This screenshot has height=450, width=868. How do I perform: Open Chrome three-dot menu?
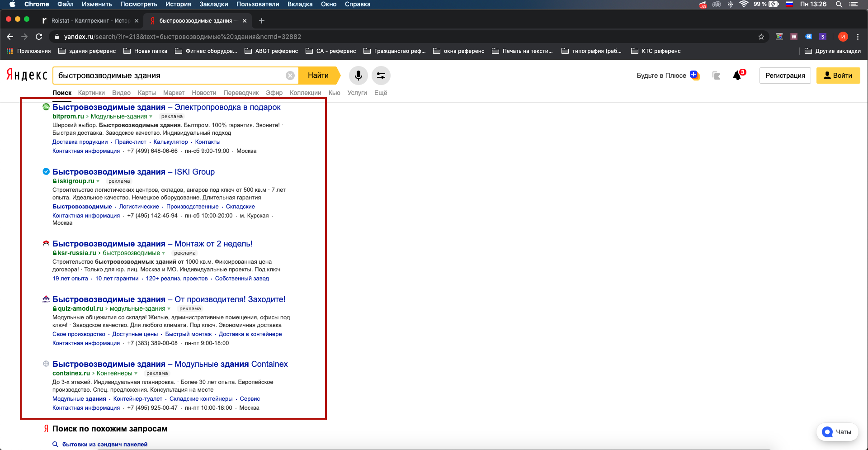(858, 37)
